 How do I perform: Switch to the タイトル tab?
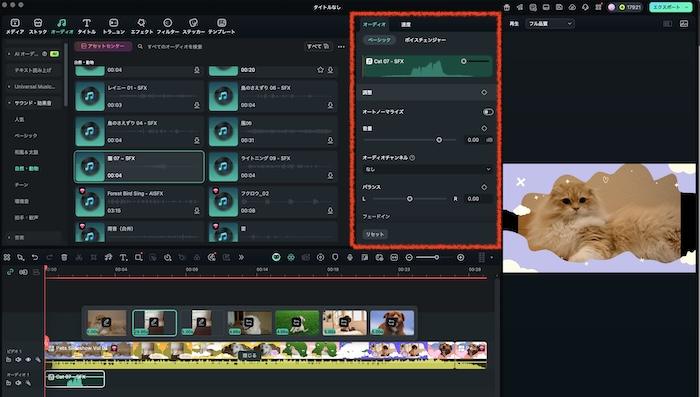click(87, 26)
